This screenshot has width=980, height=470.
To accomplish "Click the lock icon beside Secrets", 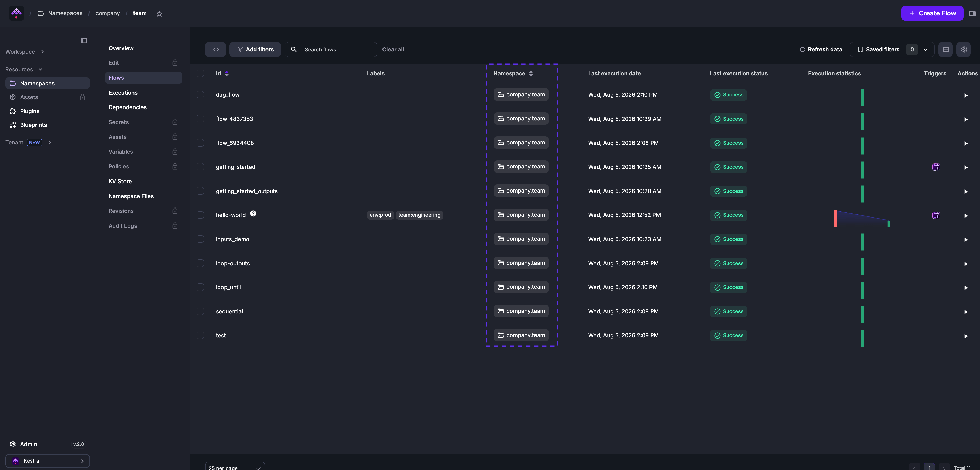I will pos(175,122).
